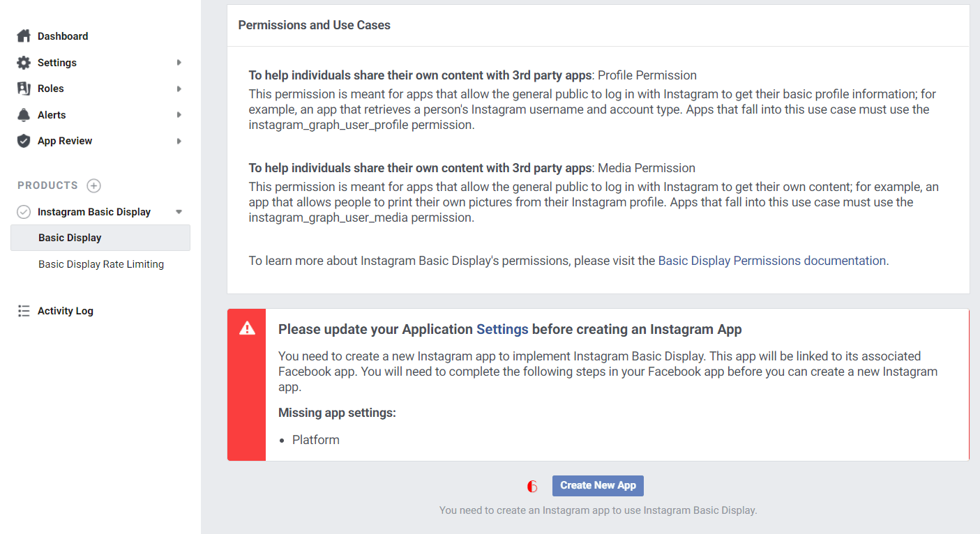Click the Instagram Basic Display checkmark icon
This screenshot has height=534, width=980.
(24, 212)
